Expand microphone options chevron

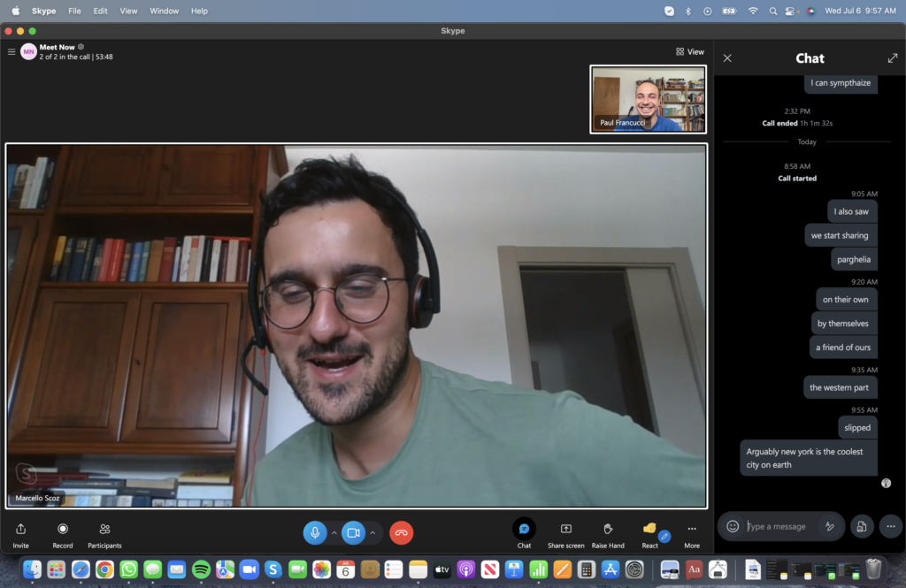click(x=334, y=533)
